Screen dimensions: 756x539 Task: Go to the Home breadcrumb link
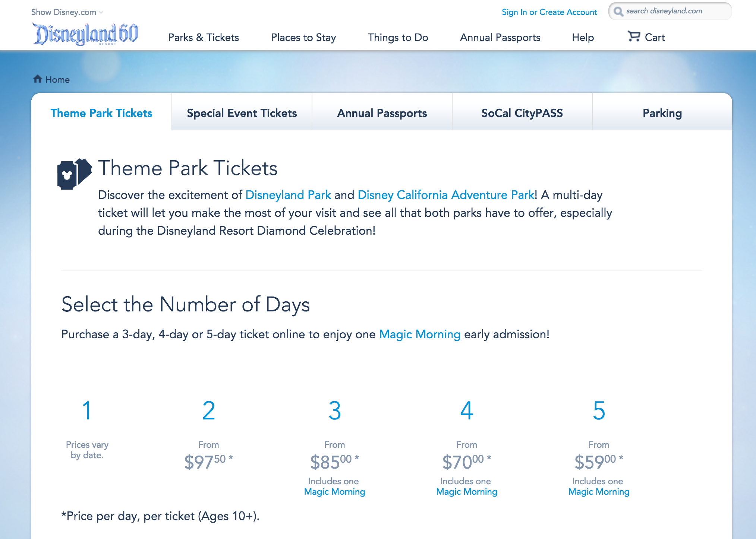[57, 79]
